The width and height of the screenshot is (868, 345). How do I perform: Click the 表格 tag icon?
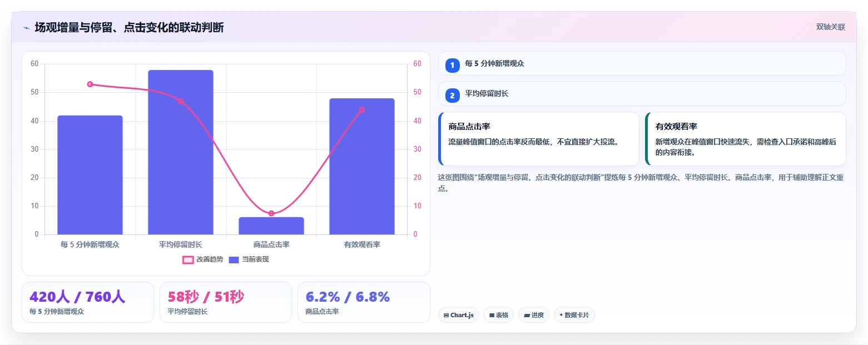pos(492,315)
